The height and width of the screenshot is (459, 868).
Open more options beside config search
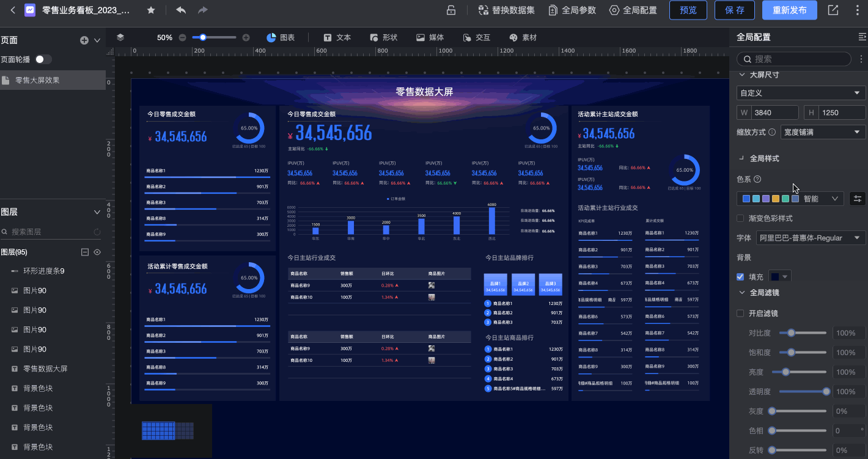[861, 59]
